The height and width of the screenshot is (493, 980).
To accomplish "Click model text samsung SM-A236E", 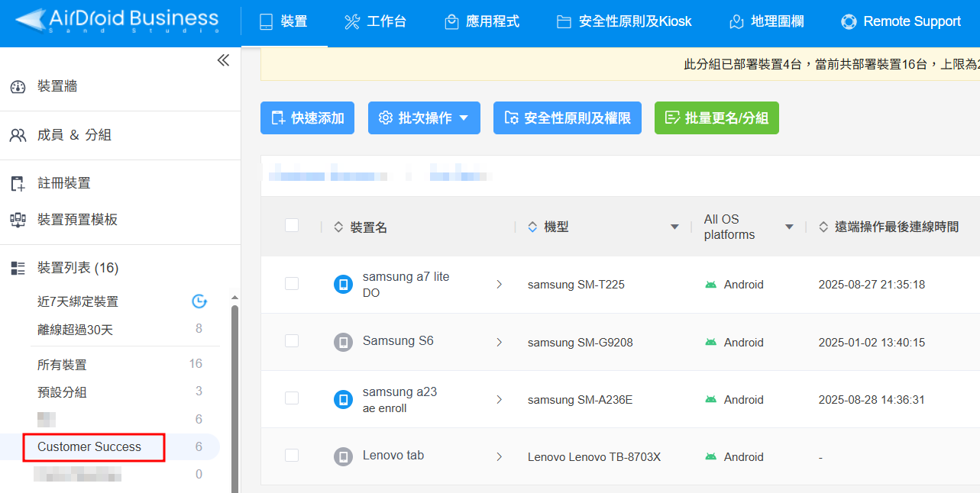I will [x=580, y=400].
